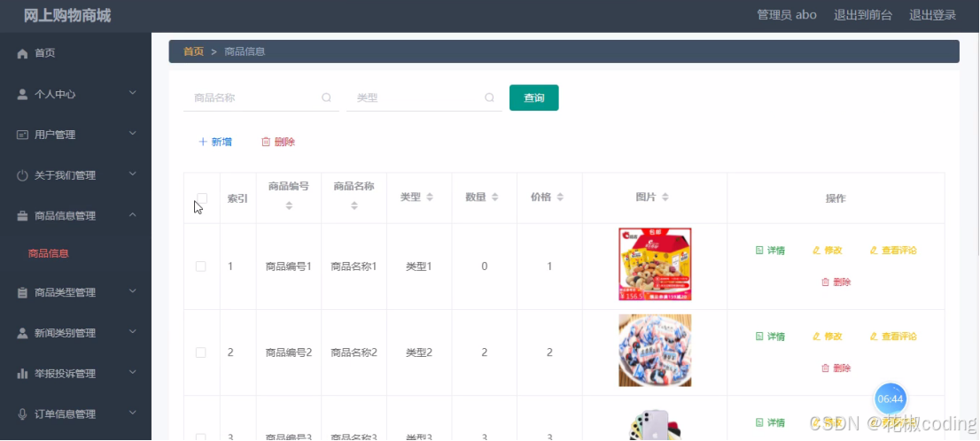Sort by 商品名称 column arrows

point(354,205)
